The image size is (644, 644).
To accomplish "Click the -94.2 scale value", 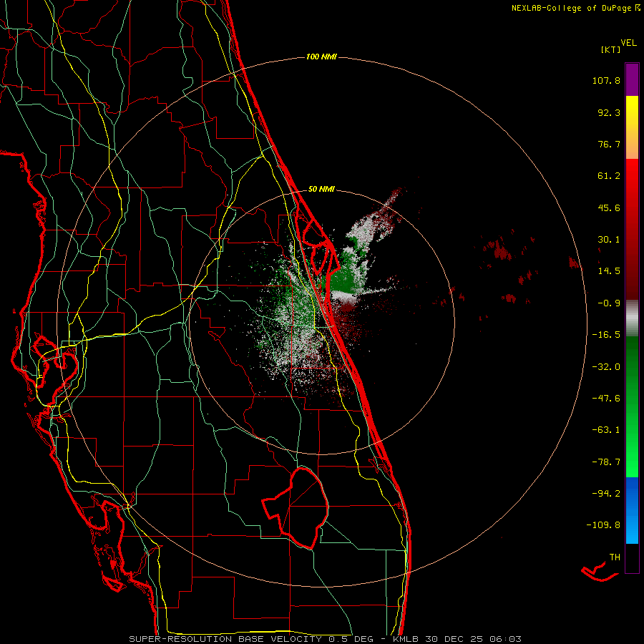I will [x=606, y=493].
